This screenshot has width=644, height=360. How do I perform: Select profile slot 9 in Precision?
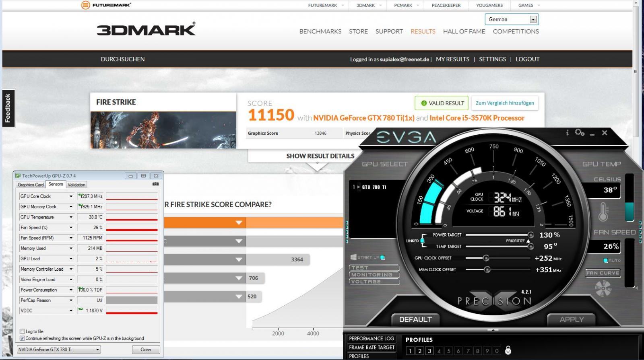pyautogui.click(x=487, y=351)
